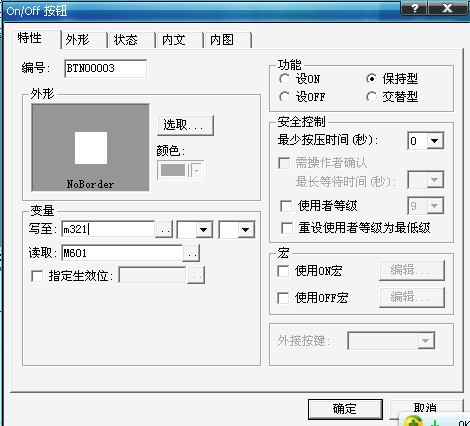The width and height of the screenshot is (470, 426).
Task: Click the 选取... button
Action: [185, 125]
